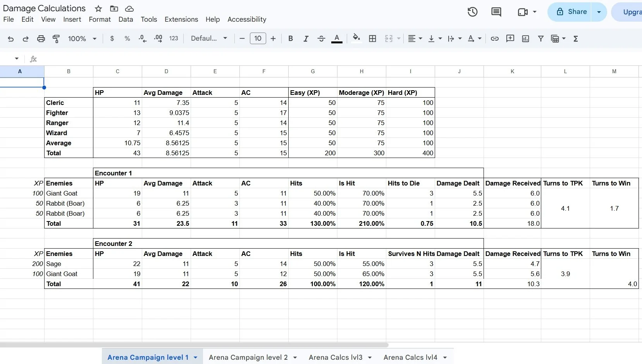Increase font size plus button

pos(273,38)
